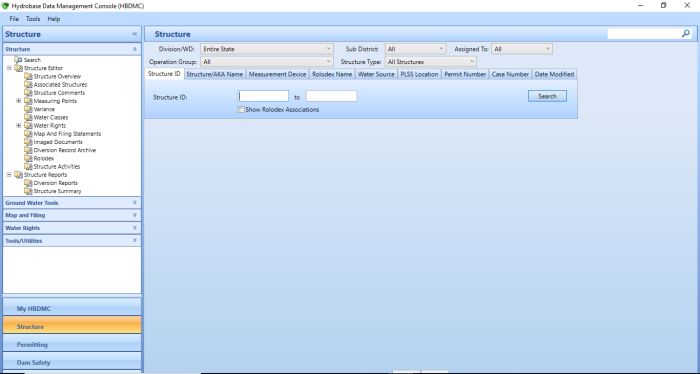The image size is (700, 374).
Task: Collapse the Structure Reports tree node
Action: pyautogui.click(x=9, y=175)
